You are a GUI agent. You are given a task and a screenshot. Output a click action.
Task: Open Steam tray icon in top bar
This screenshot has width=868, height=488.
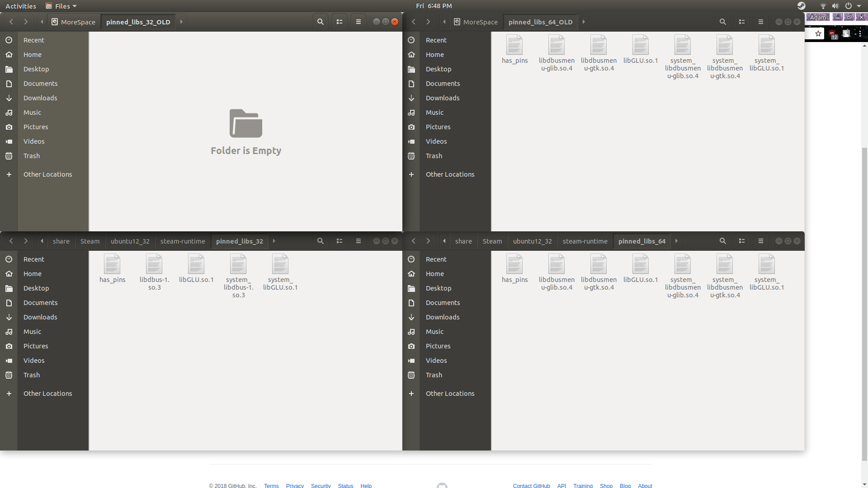(801, 6)
